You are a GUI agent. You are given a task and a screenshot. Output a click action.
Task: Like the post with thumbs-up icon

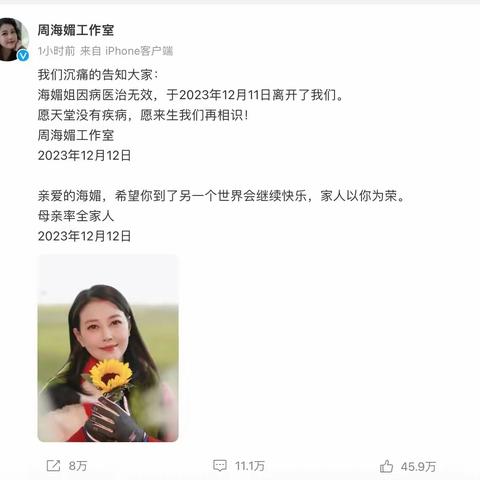point(386,466)
